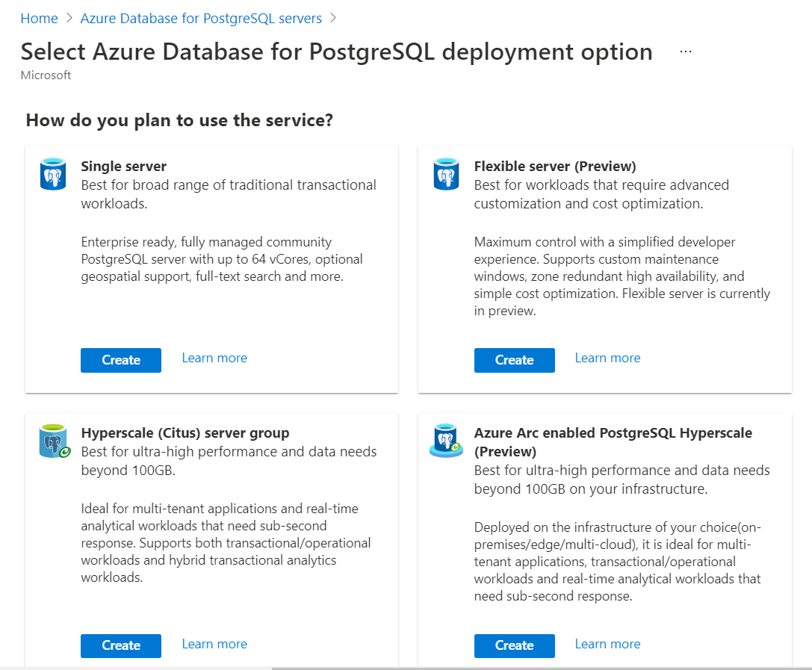
Task: Go to Home in the breadcrumb
Action: 39,18
